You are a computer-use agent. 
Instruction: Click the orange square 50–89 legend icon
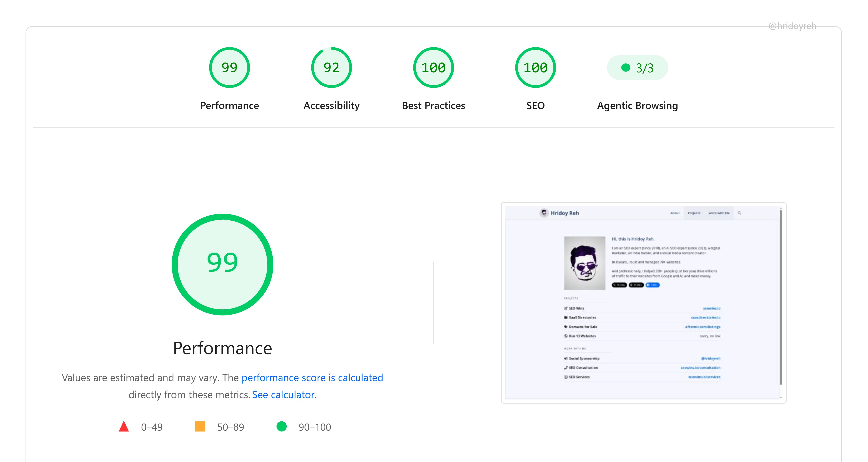200,426
